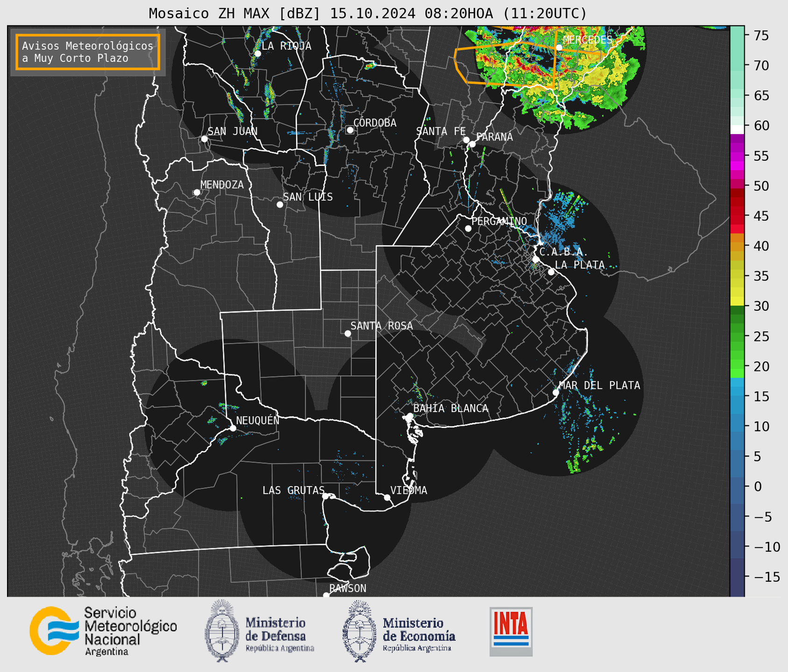Screen dimensions: 788x672
Task: Click the PARANÁ city label
Action: 494,137
